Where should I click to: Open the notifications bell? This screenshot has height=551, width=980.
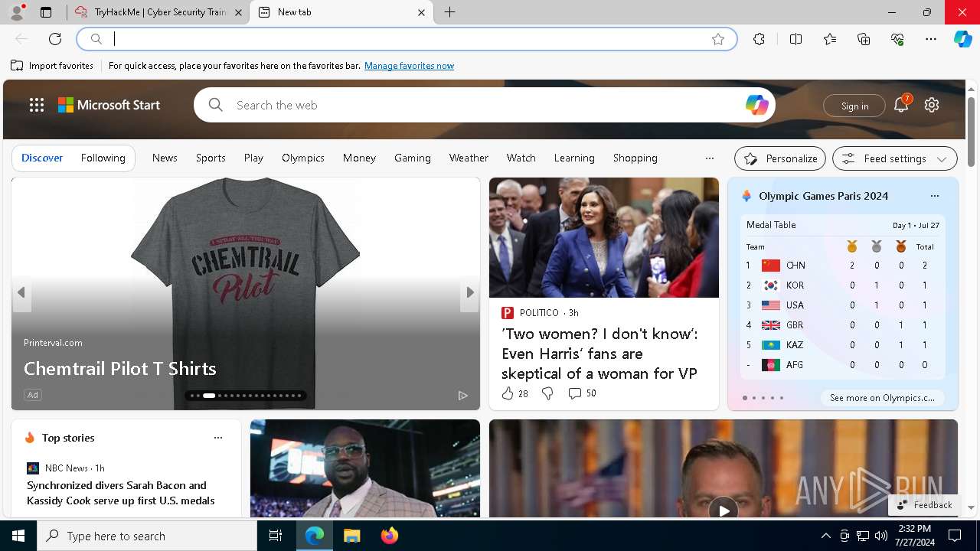[x=901, y=106]
